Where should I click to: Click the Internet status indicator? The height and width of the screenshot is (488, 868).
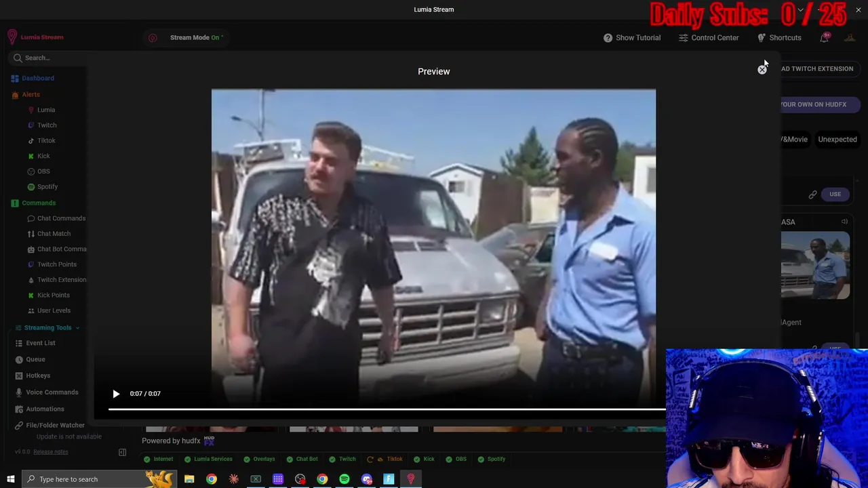[x=158, y=459]
